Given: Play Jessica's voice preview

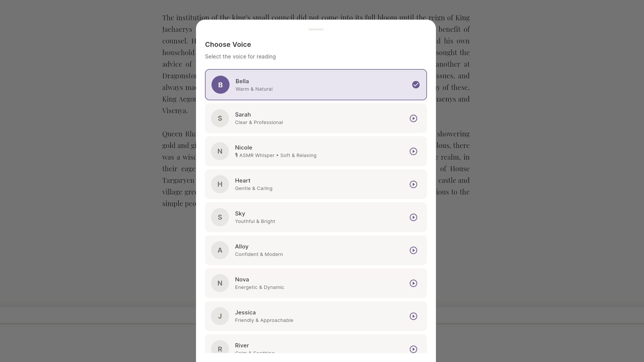Looking at the screenshot, I should click(413, 316).
